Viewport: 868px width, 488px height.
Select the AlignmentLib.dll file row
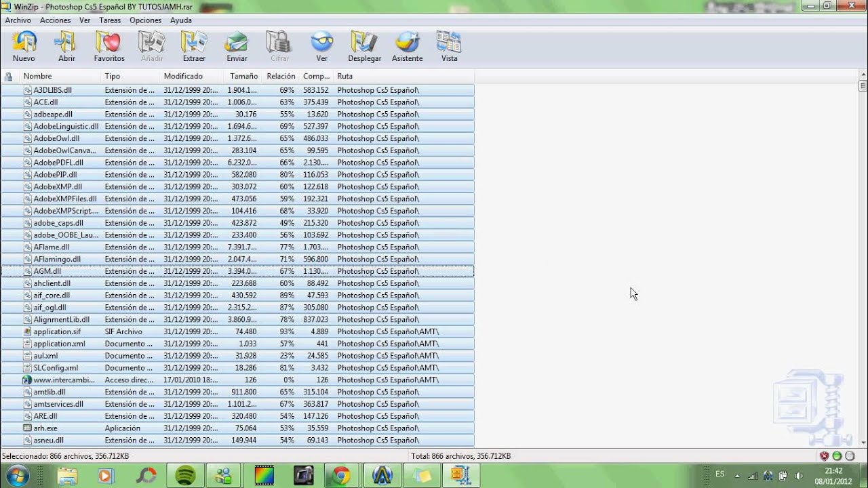click(x=237, y=319)
